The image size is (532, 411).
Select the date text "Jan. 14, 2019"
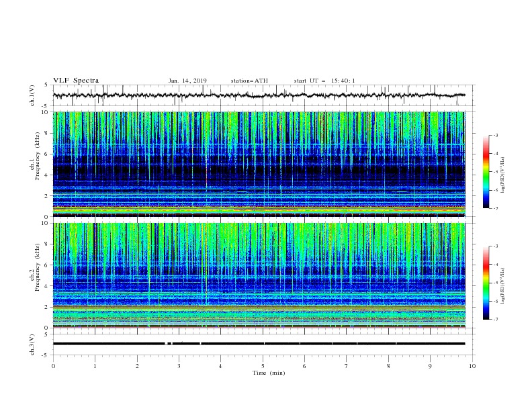click(187, 81)
